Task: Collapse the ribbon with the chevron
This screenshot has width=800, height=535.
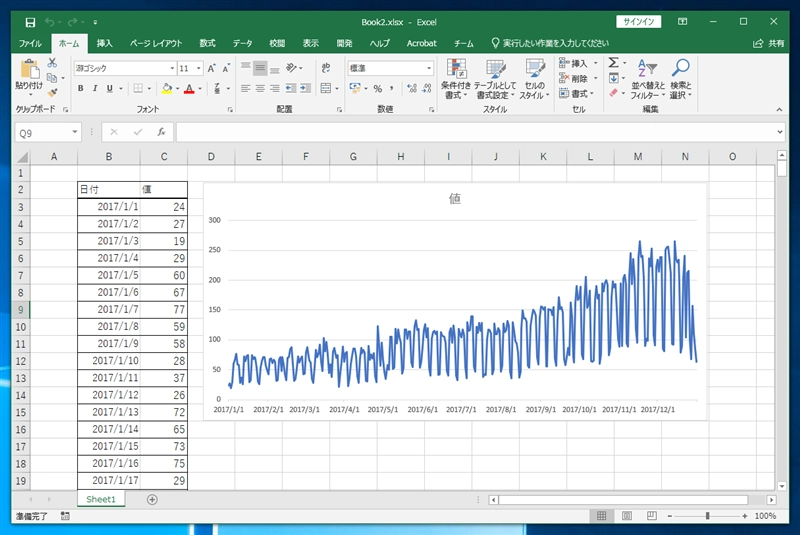Action: click(x=779, y=110)
